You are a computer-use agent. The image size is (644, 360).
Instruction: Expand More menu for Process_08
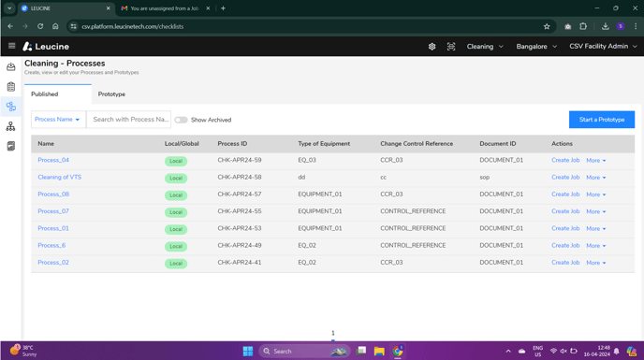point(596,194)
